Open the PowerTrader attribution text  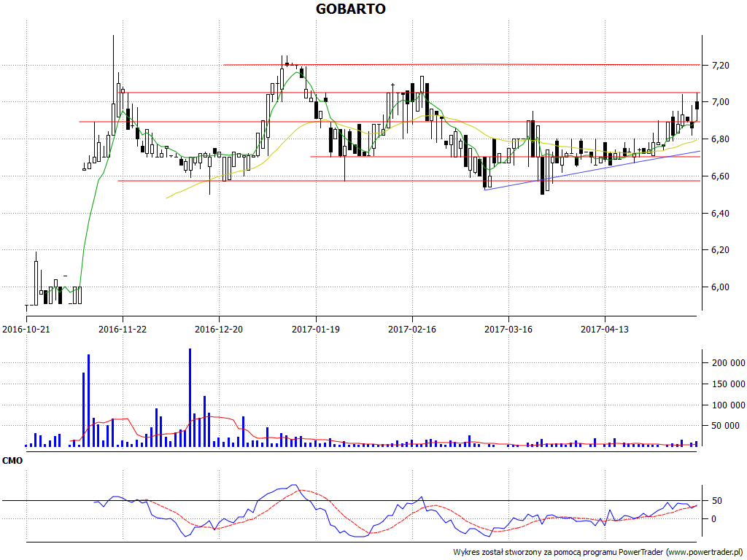[599, 553]
